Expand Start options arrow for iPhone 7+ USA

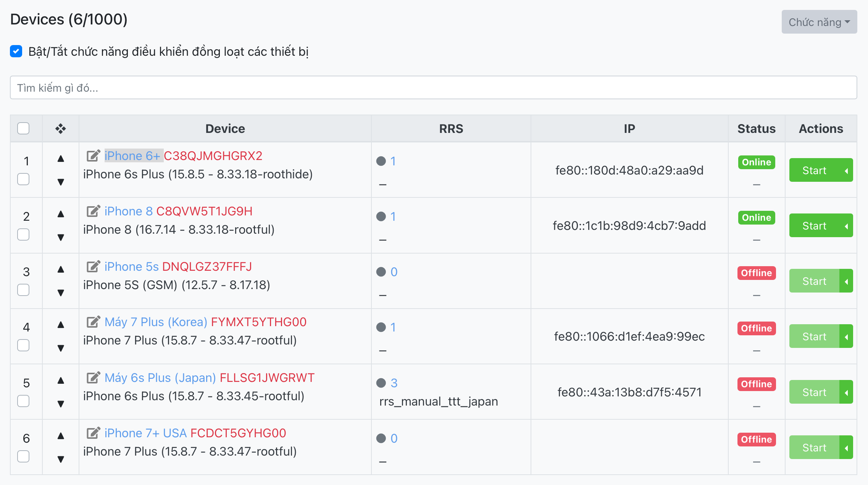(x=846, y=448)
